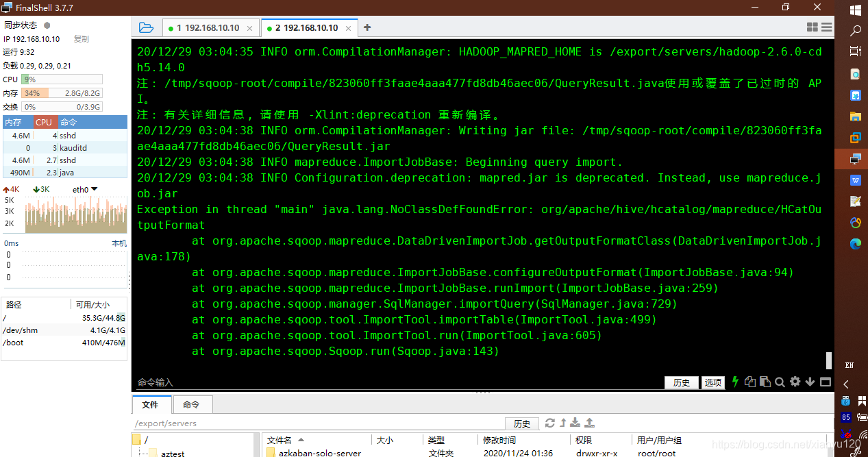Open the VMware taskbar icon
868x457 pixels.
tap(856, 137)
